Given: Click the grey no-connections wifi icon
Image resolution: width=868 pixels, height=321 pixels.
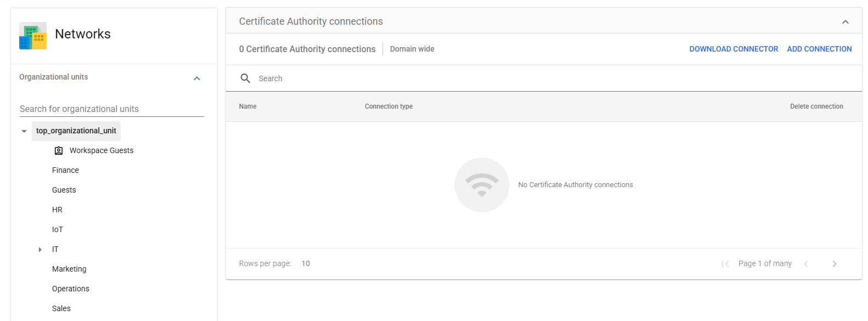Looking at the screenshot, I should click(482, 185).
